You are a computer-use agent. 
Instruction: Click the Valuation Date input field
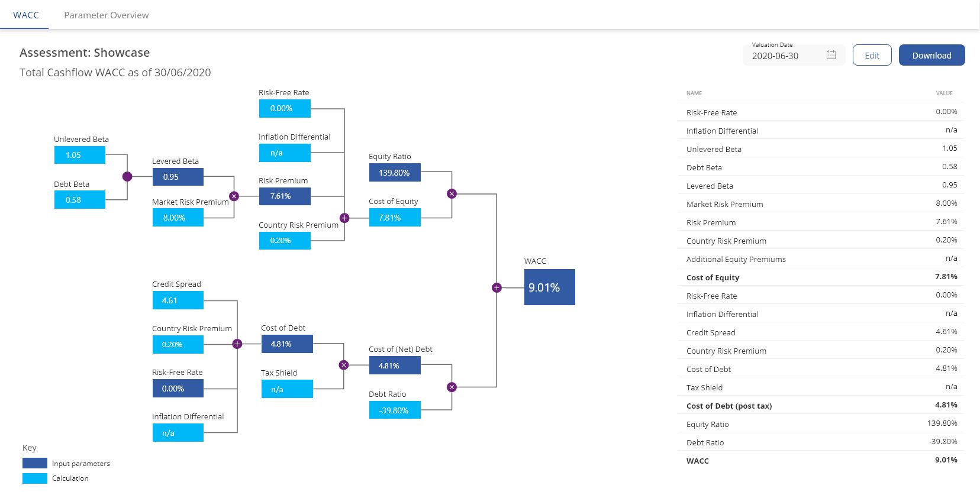coord(784,56)
